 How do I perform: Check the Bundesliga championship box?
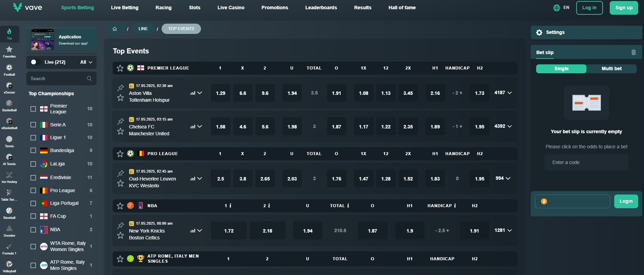(x=33, y=150)
